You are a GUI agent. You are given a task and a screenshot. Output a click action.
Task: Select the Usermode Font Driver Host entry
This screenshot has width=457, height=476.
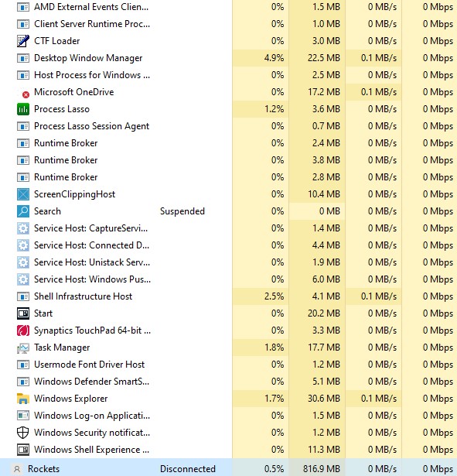pyautogui.click(x=89, y=365)
